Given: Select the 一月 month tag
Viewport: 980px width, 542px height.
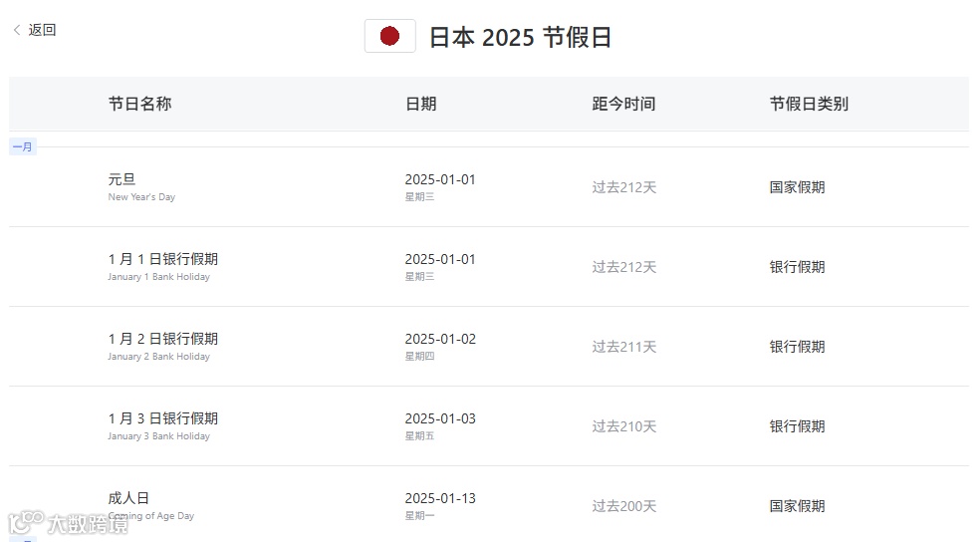Looking at the screenshot, I should [x=23, y=146].
